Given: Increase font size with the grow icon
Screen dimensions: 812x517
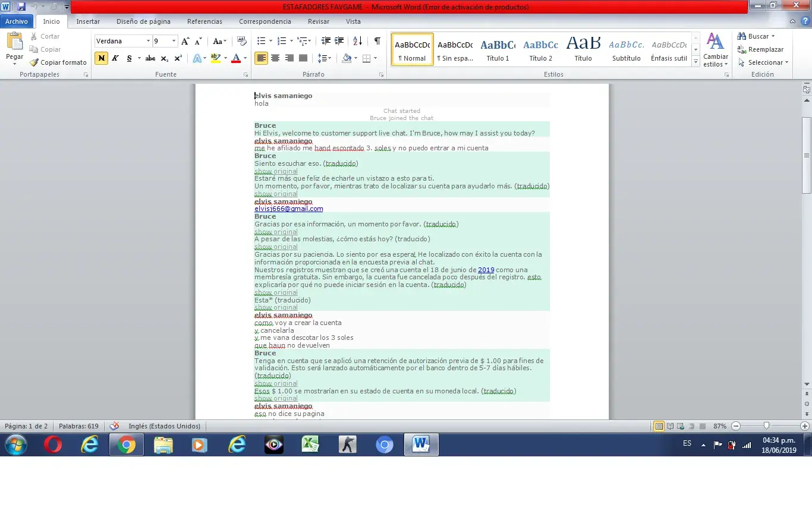Looking at the screenshot, I should 185,41.
